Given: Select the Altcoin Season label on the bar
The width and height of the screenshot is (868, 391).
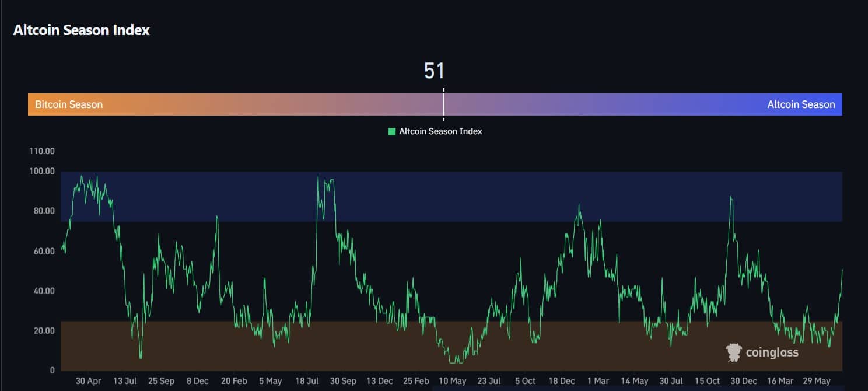Looking at the screenshot, I should pos(801,104).
